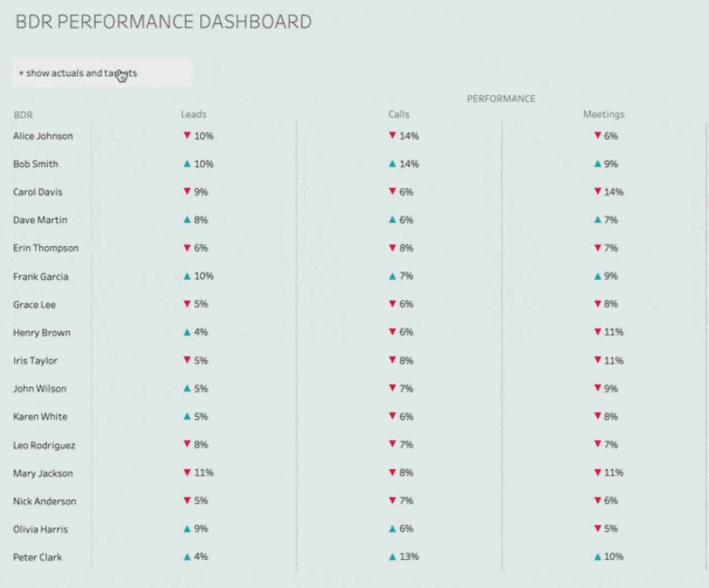Select the Erin Thompson row label
Viewport: 709px width, 588px height.
[x=46, y=247]
